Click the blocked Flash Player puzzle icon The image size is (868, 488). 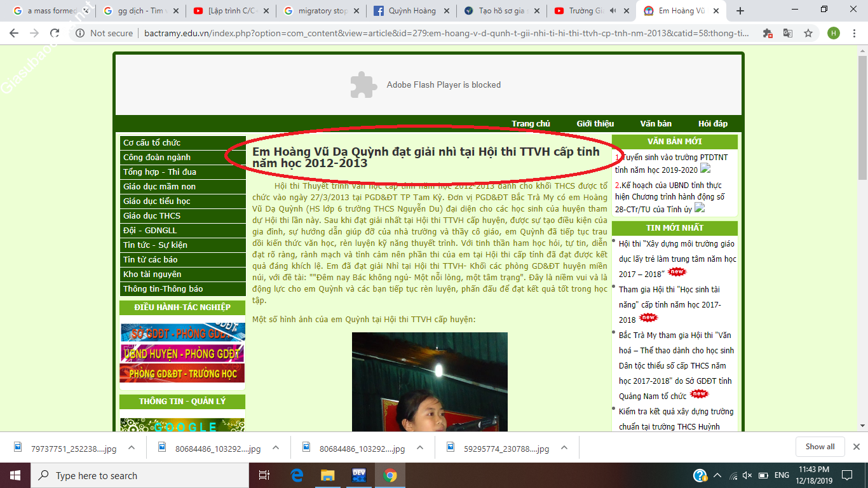[x=363, y=85]
